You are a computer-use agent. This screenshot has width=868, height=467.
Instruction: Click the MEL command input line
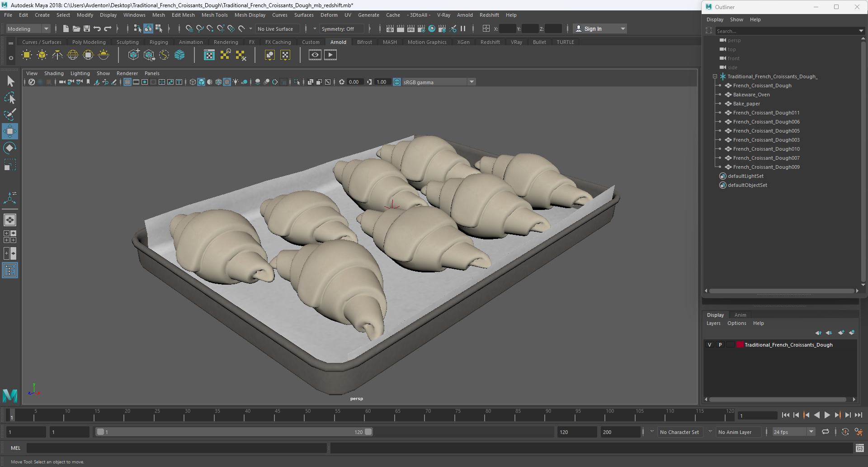[x=176, y=448]
